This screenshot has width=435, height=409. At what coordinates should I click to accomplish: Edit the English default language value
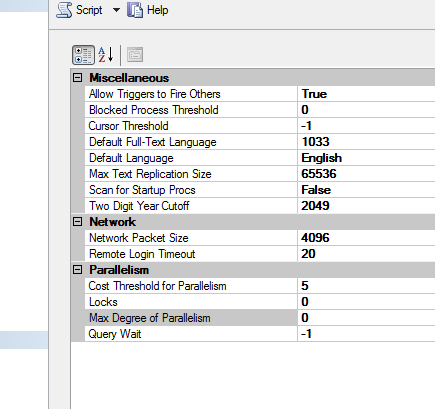tap(366, 158)
